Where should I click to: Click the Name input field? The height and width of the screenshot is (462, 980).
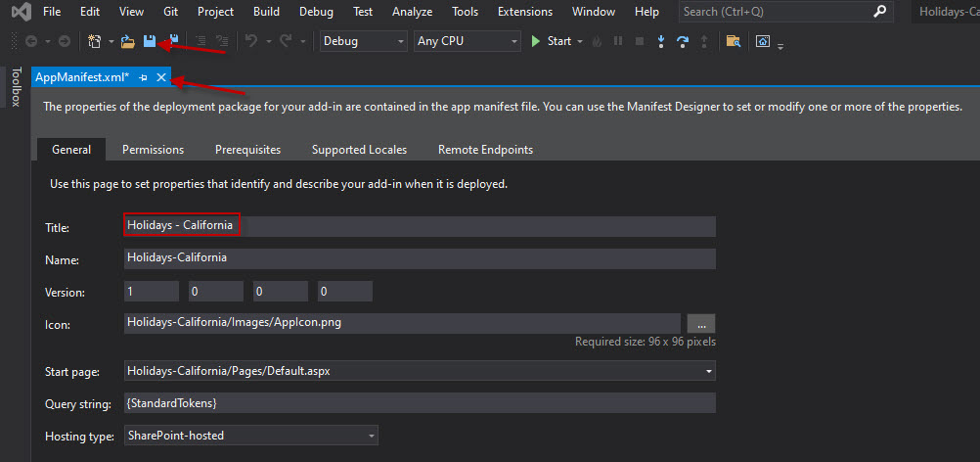[420, 258]
